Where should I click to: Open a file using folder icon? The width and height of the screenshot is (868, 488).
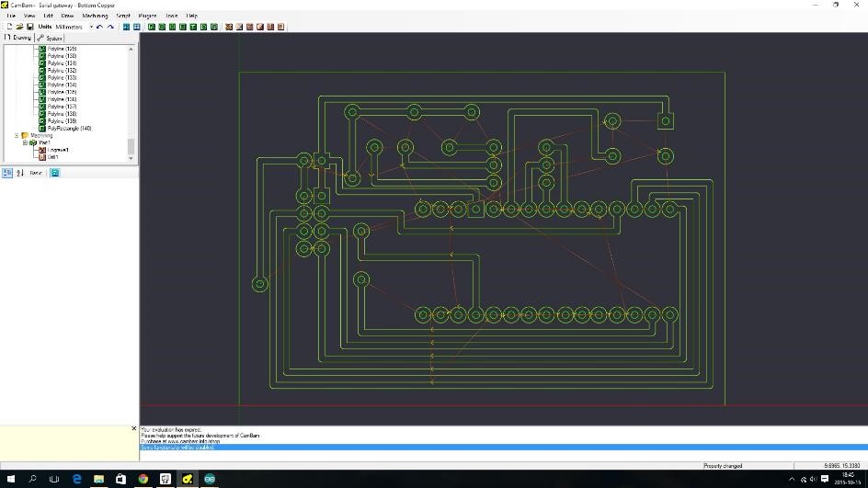pyautogui.click(x=19, y=27)
